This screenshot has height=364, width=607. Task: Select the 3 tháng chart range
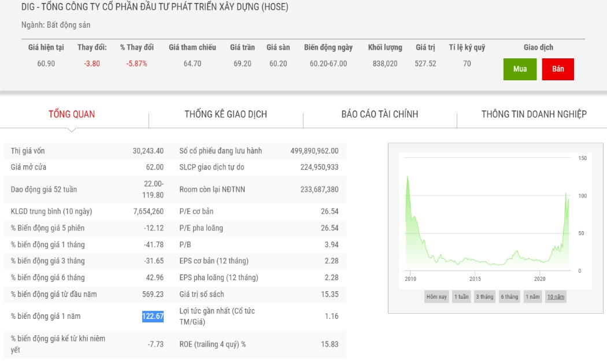(484, 297)
